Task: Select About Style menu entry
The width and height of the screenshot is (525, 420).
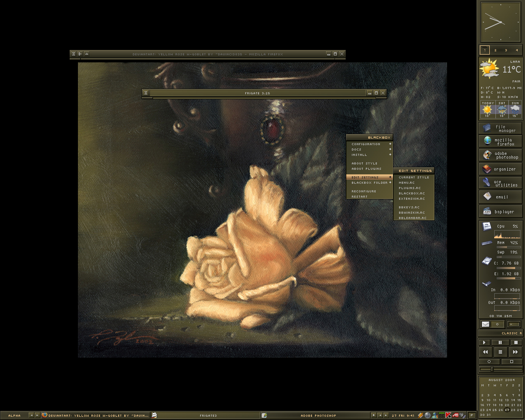Action: point(370,163)
